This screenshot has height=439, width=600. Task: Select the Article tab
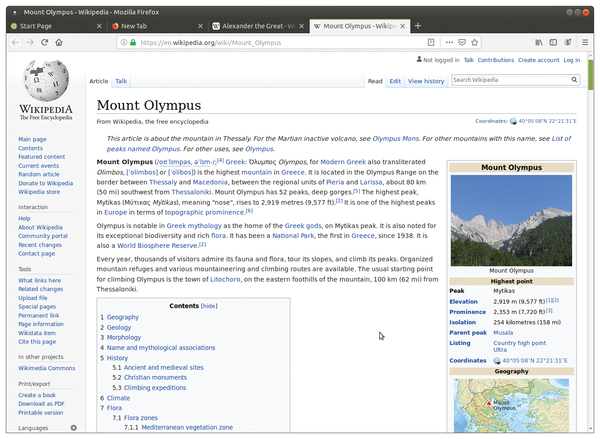pyautogui.click(x=99, y=81)
